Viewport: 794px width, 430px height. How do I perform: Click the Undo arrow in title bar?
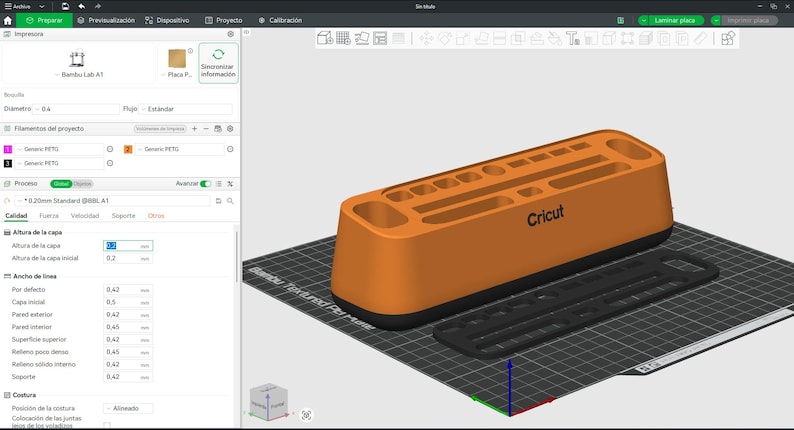coord(82,6)
